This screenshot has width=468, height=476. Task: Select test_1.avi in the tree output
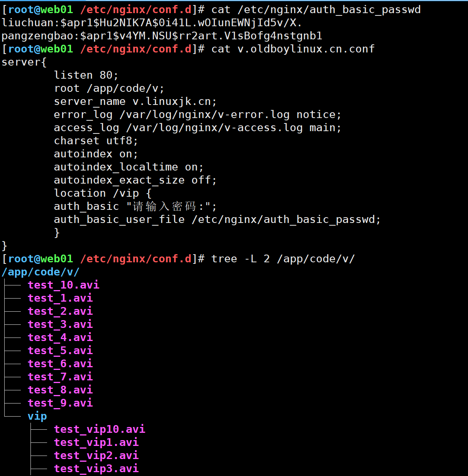point(60,298)
